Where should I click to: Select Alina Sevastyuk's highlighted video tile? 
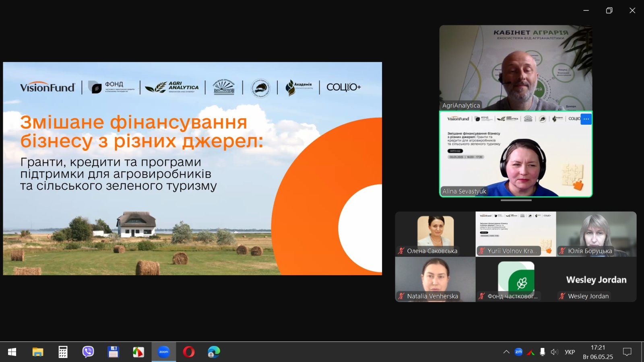tap(516, 154)
